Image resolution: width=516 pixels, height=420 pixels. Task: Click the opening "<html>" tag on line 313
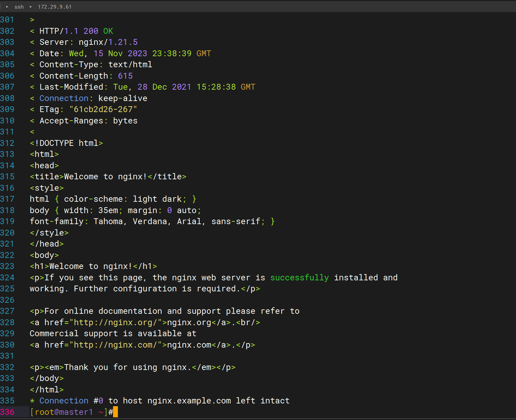point(44,154)
